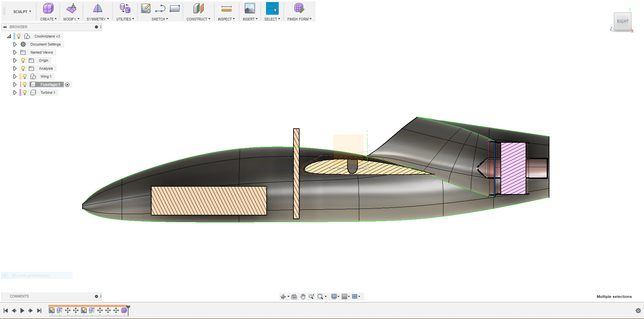Select the Edit Form modify icon
644x319 pixels.
(71, 8)
